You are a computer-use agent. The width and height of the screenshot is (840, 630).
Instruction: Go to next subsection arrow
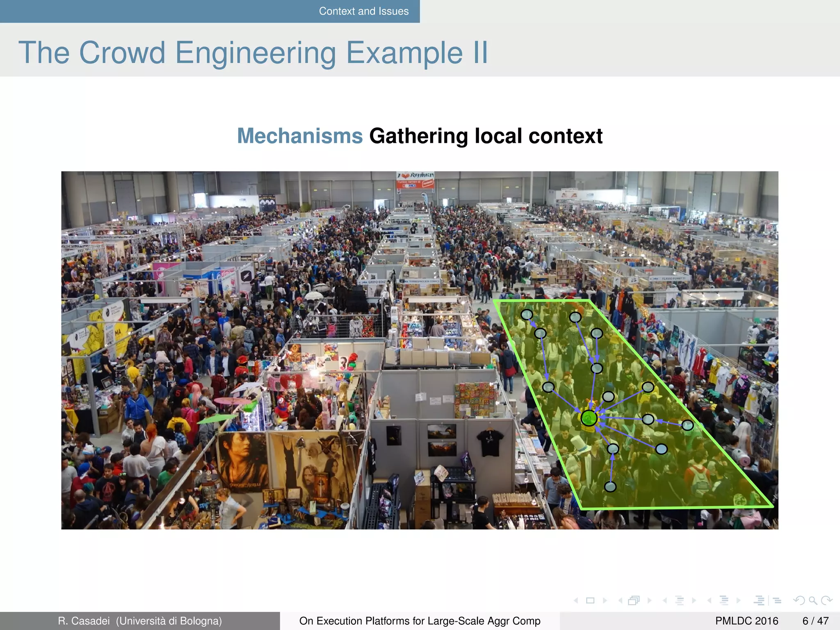coord(694,600)
